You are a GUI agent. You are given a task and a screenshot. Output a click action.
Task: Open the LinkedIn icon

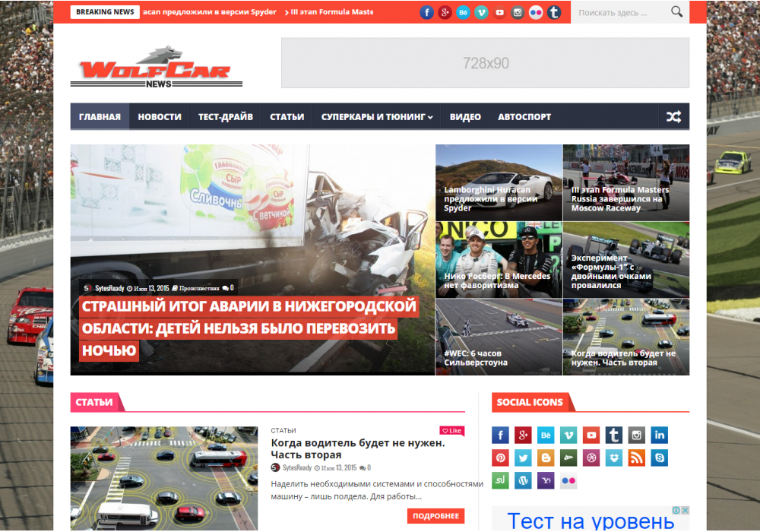coord(660,435)
